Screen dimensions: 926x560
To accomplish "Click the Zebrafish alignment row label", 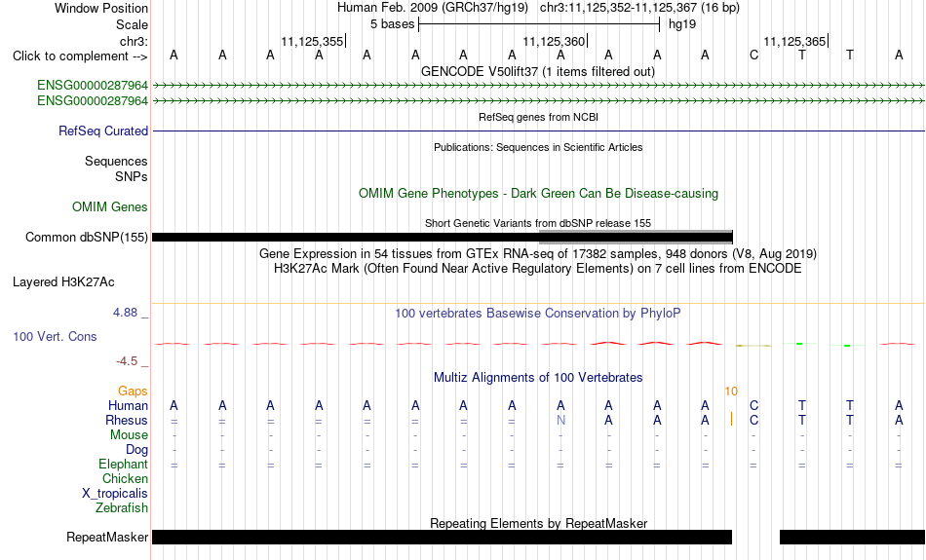I will (x=122, y=507).
